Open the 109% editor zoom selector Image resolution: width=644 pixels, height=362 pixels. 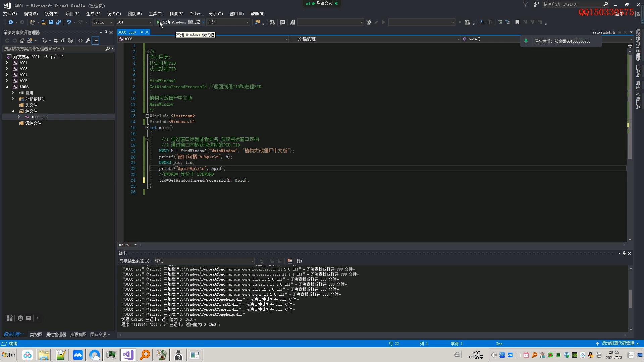127,245
